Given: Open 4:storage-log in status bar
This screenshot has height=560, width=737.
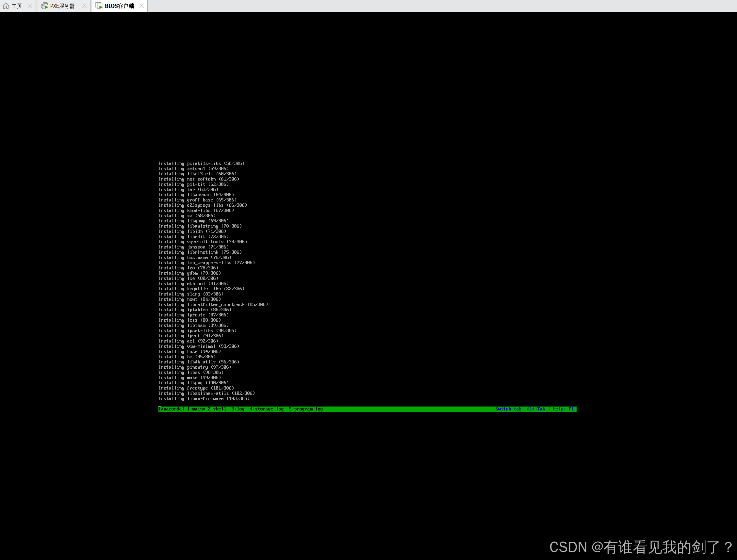Looking at the screenshot, I should tap(267, 409).
